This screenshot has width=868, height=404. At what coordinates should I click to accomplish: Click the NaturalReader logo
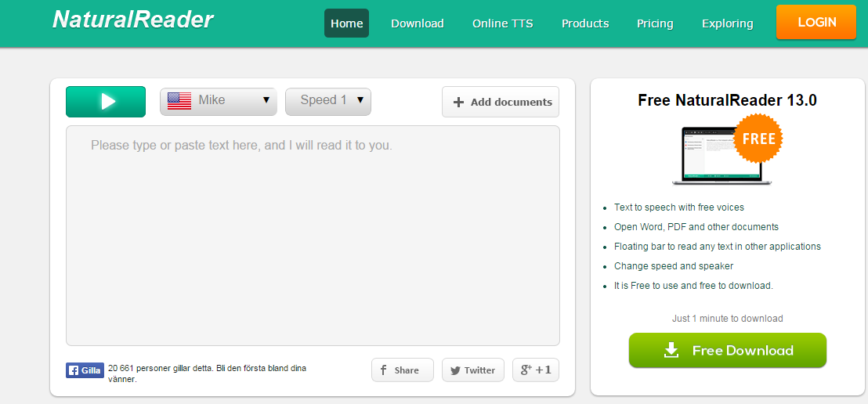(x=133, y=20)
